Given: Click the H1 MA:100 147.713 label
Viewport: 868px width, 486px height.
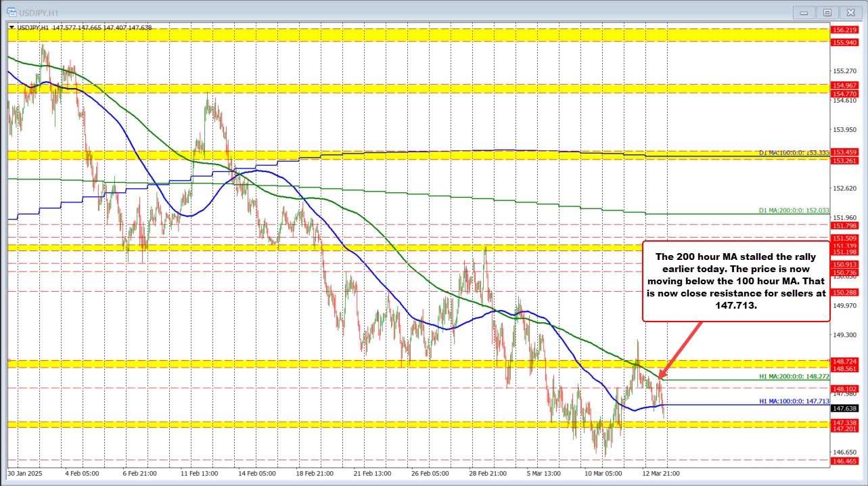Looking at the screenshot, I should tap(793, 401).
